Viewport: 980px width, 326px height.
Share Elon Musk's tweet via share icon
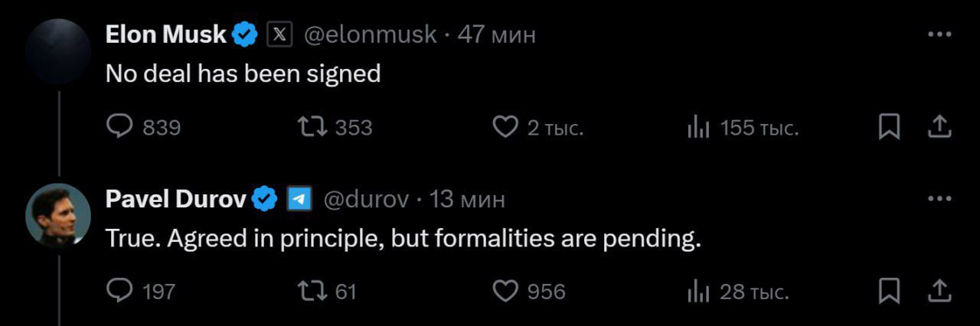(939, 127)
